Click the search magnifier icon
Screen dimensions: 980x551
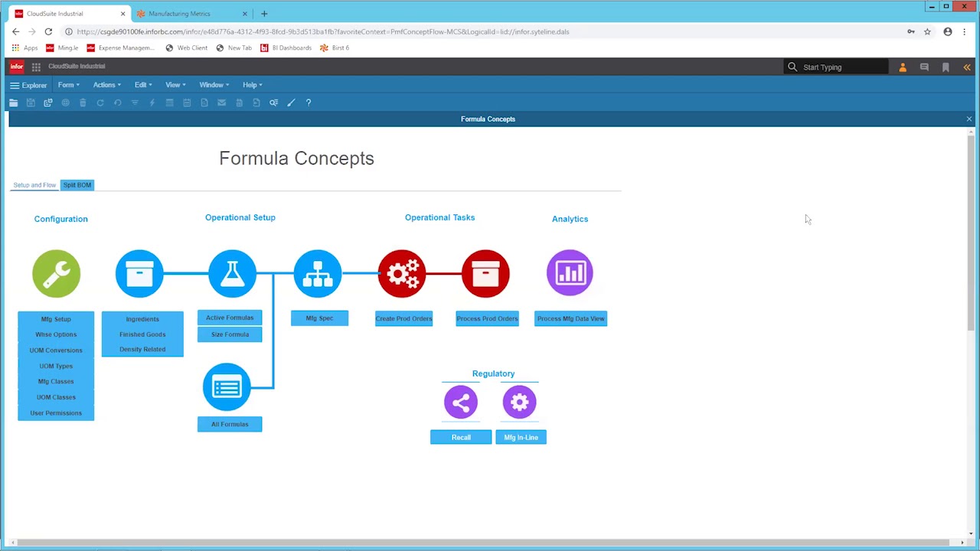pos(792,67)
